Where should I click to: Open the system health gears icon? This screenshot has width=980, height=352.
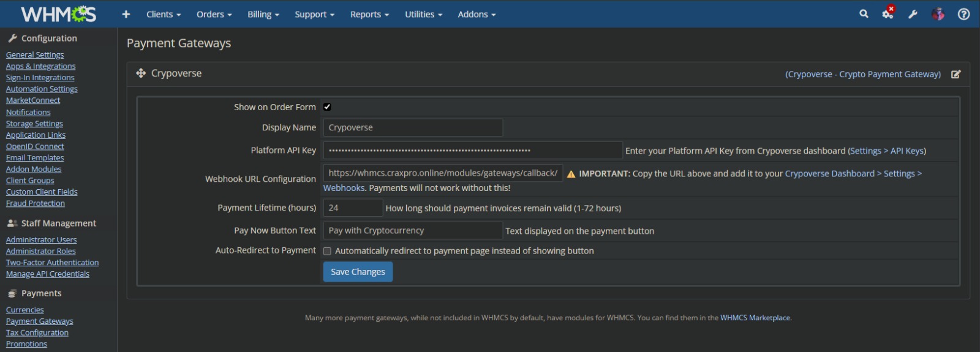[888, 13]
